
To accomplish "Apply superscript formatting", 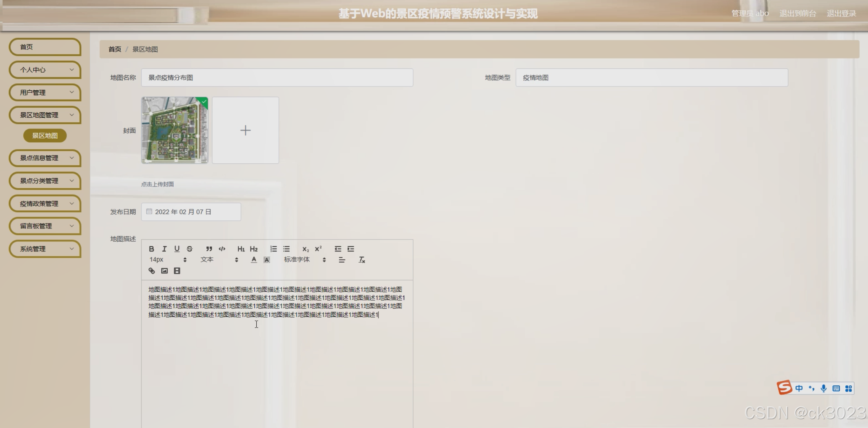I will point(318,249).
